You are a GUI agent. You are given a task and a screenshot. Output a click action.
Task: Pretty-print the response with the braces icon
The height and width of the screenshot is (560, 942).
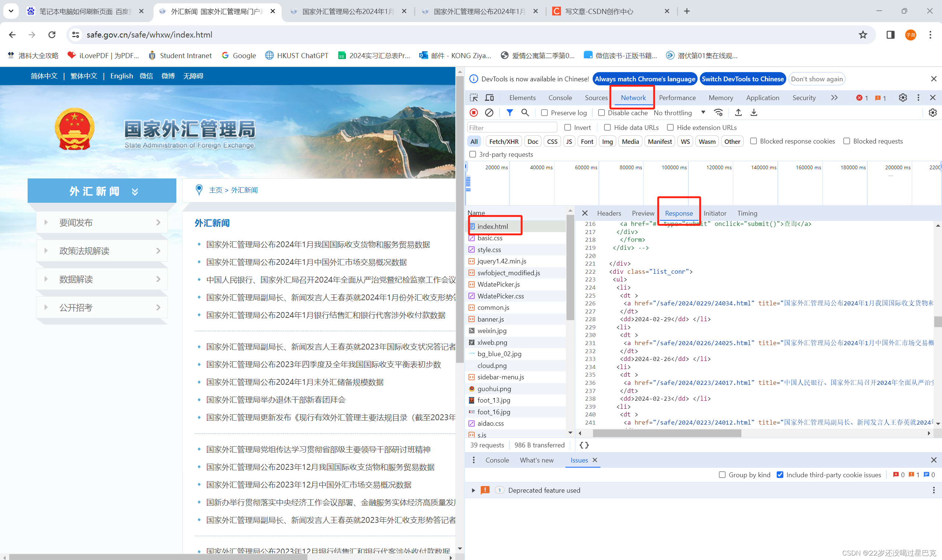pos(584,445)
